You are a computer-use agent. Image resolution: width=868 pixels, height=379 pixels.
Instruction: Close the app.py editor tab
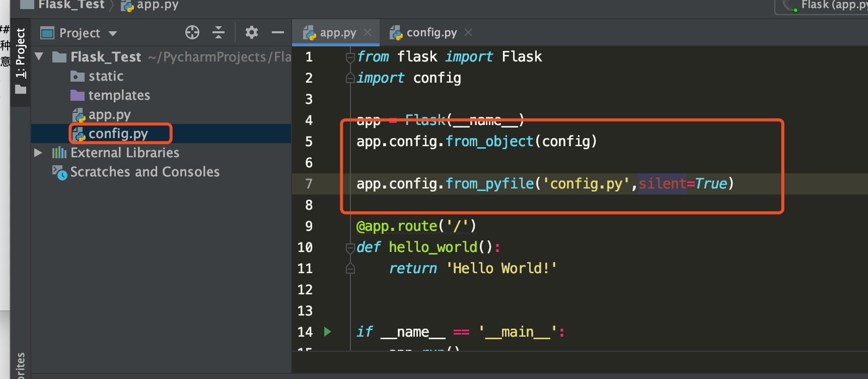click(368, 33)
